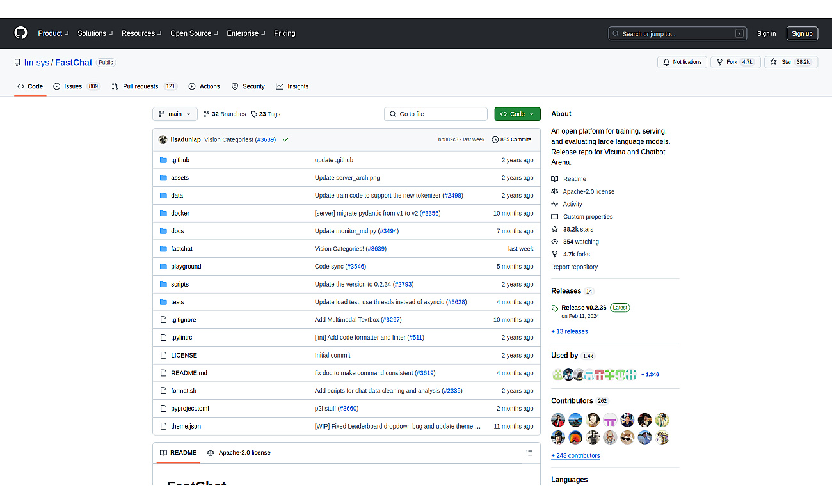The width and height of the screenshot is (832, 504).
Task: Switch to the Pull requests tab
Action: [x=143, y=86]
